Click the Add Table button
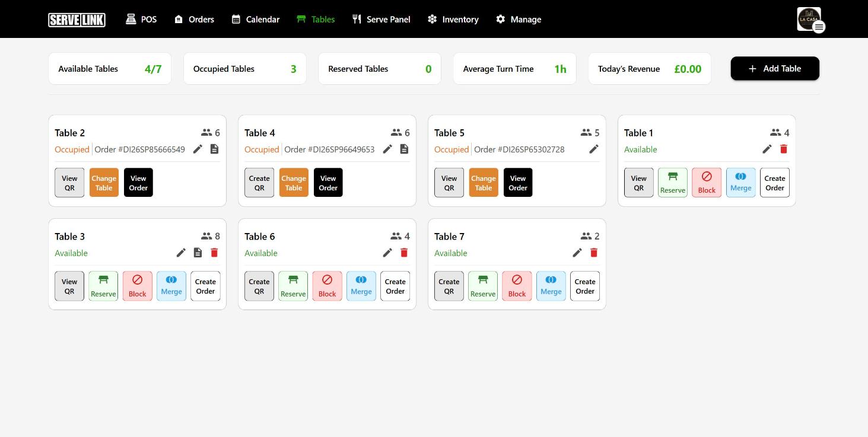Image resolution: width=868 pixels, height=437 pixels. click(x=775, y=69)
